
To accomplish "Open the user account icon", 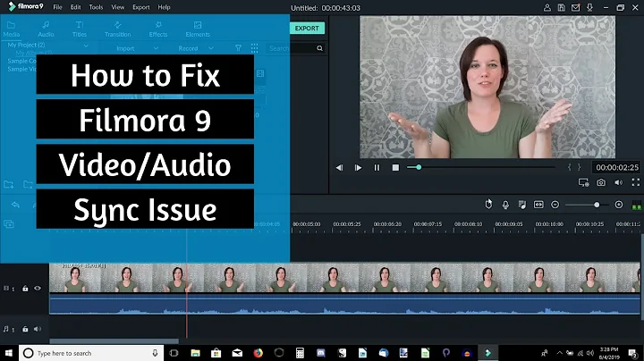I will 547,7.
